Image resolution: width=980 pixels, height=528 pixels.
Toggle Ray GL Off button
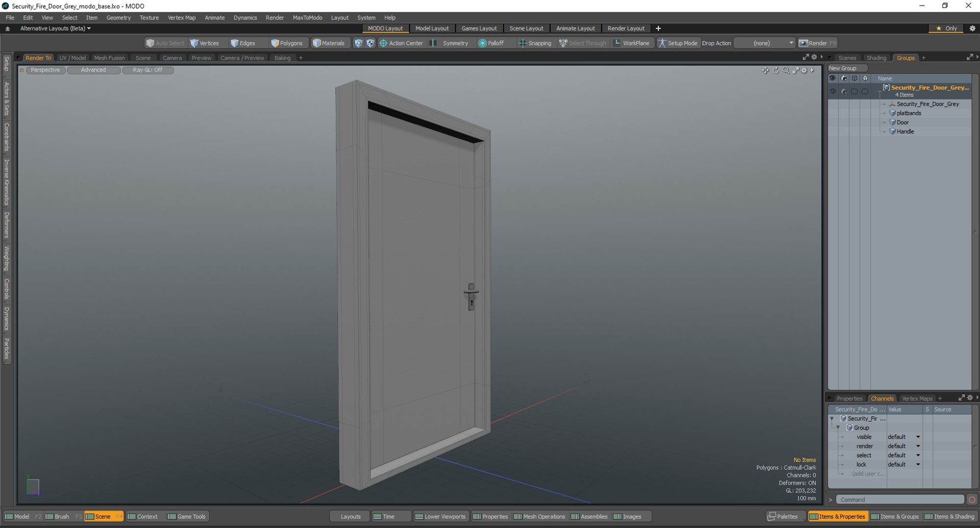[x=148, y=70]
